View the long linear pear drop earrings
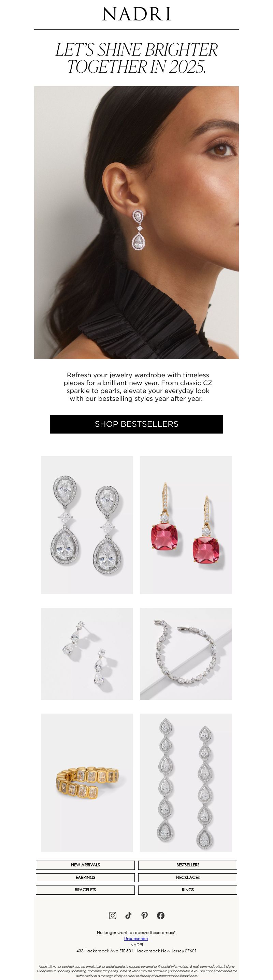Viewport: 273px width, 980px height. click(x=186, y=782)
